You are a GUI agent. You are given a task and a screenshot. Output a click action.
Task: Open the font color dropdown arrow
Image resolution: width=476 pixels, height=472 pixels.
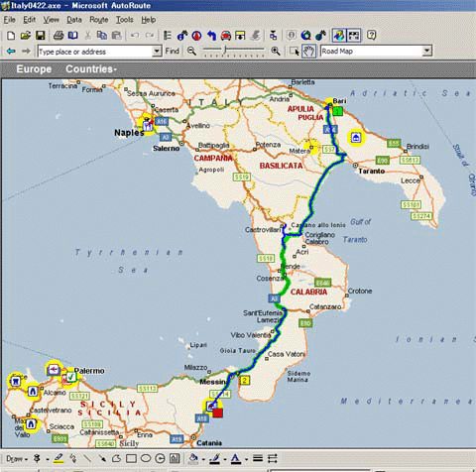[246, 459]
